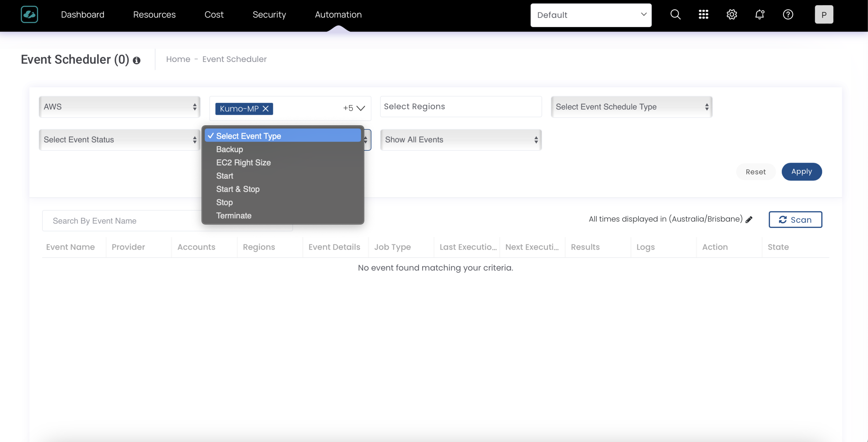Open the notifications bell icon
The image size is (868, 442).
pos(760,15)
